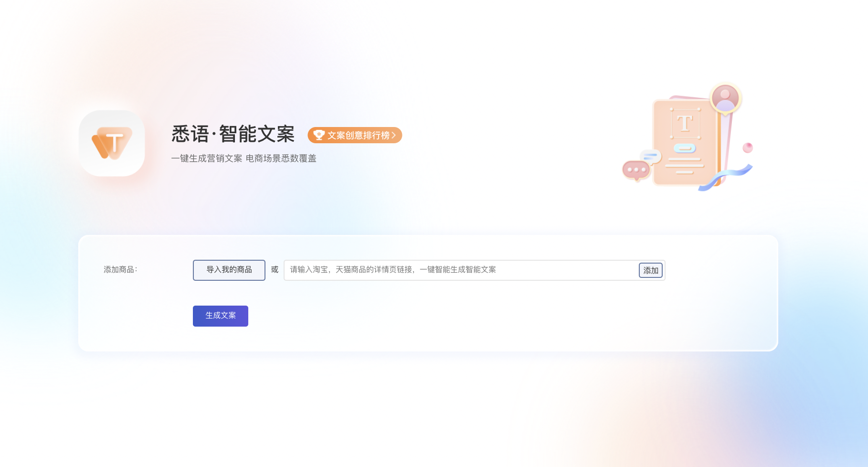
Task: Click the chevron arrow on the ranking badge
Action: (x=393, y=135)
